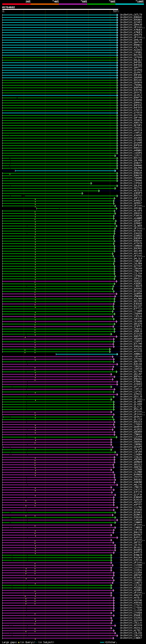Select hit label UniRef100_C3J7N2
Screen dimensions: 146x644
pyautogui.click(x=131, y=507)
